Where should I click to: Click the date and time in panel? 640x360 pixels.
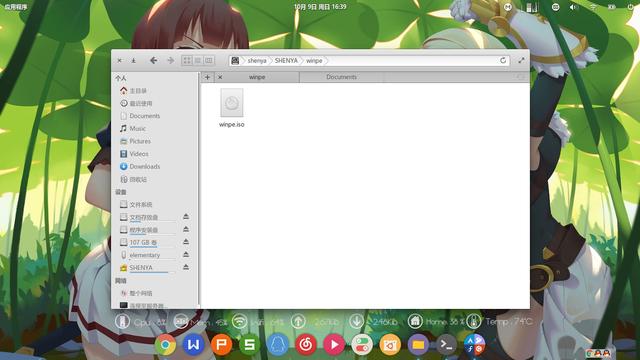pos(320,7)
